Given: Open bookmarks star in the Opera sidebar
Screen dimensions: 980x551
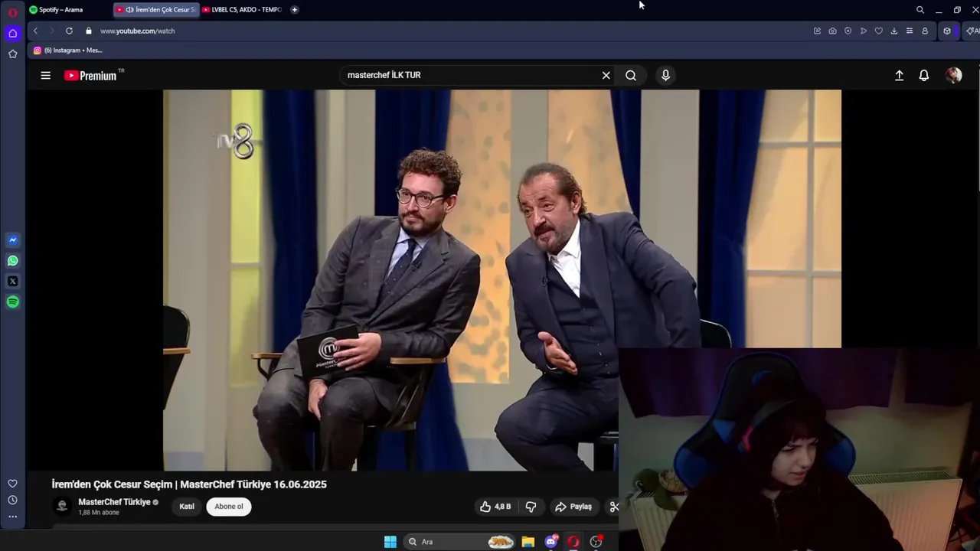Looking at the screenshot, I should (x=12, y=54).
